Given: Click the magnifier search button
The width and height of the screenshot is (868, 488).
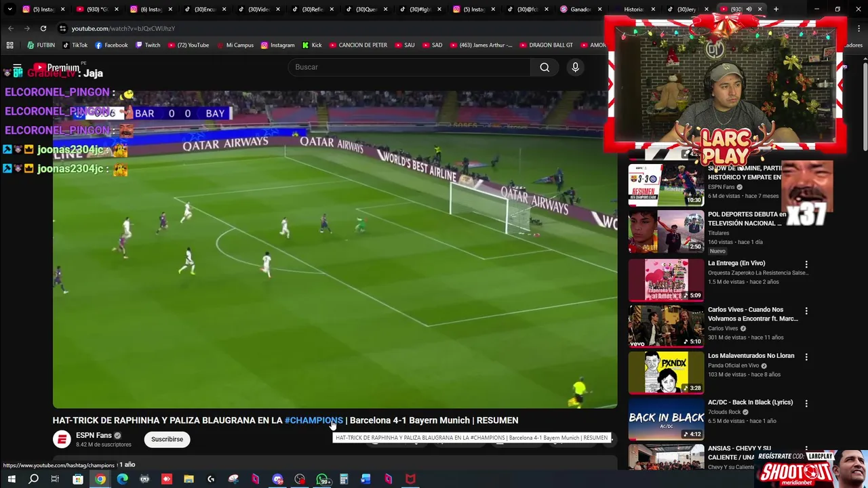Looking at the screenshot, I should [x=545, y=67].
